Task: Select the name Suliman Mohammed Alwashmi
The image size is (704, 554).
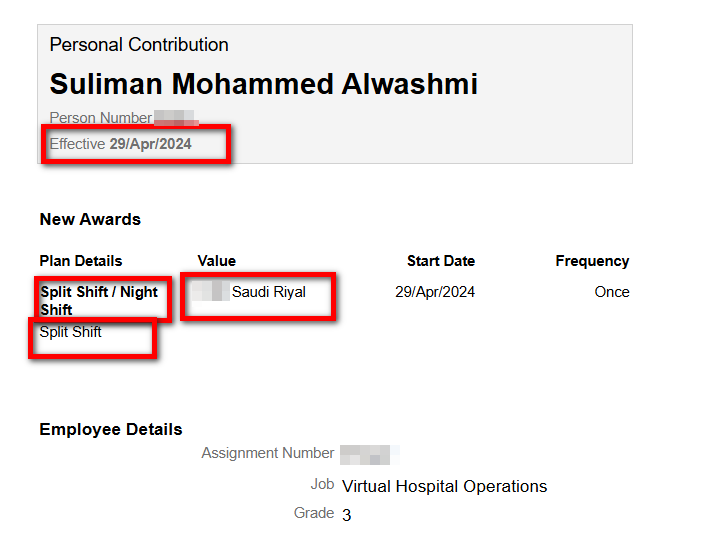Action: [264, 84]
